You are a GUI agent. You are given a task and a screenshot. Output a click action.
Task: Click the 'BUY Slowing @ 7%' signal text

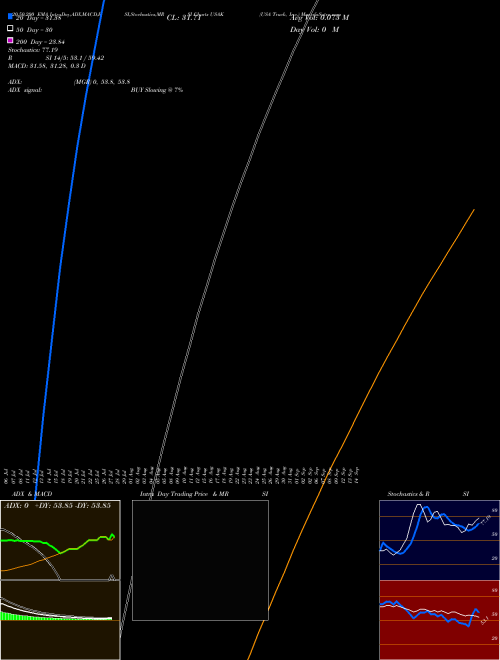[x=157, y=90]
